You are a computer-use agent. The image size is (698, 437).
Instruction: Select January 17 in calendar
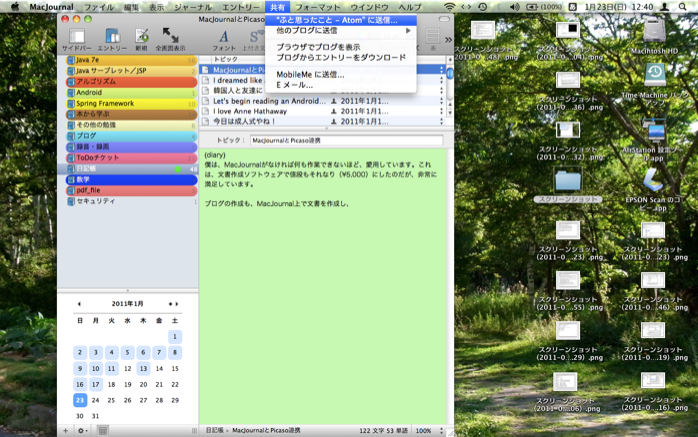96,384
